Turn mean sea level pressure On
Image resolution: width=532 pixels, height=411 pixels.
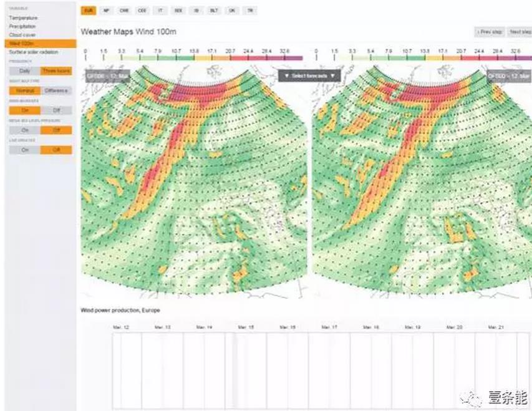click(25, 130)
